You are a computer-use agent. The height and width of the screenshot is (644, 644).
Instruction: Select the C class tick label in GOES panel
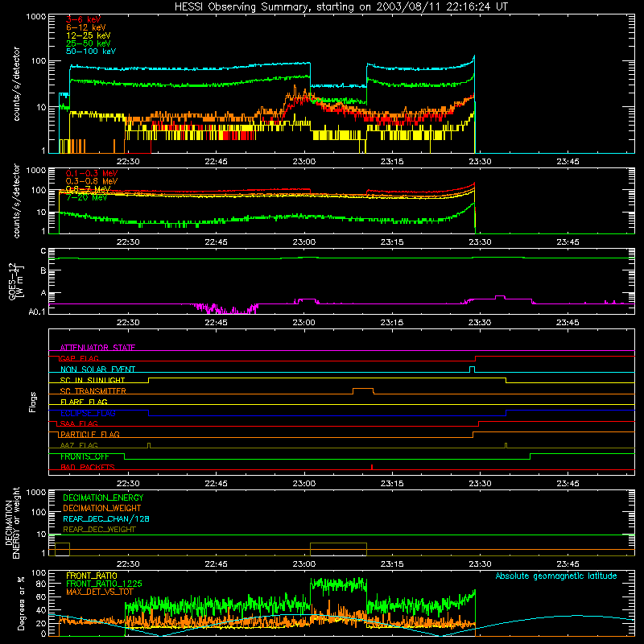(x=43, y=251)
